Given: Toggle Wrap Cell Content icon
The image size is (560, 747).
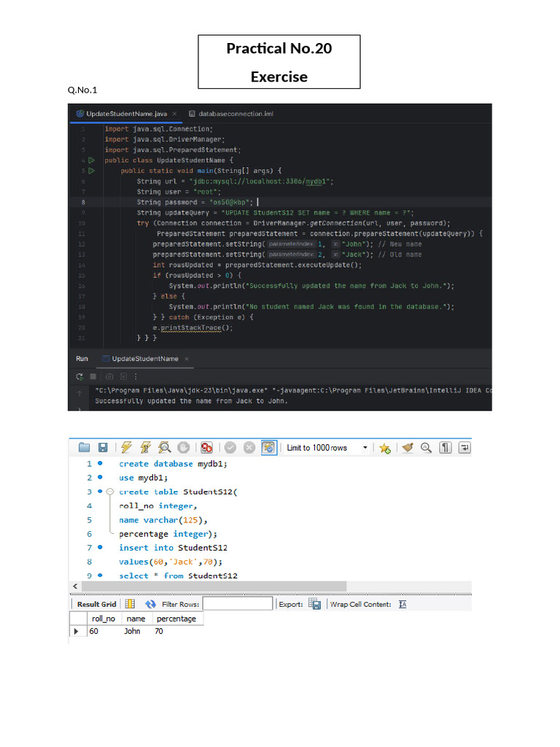Looking at the screenshot, I should [402, 604].
